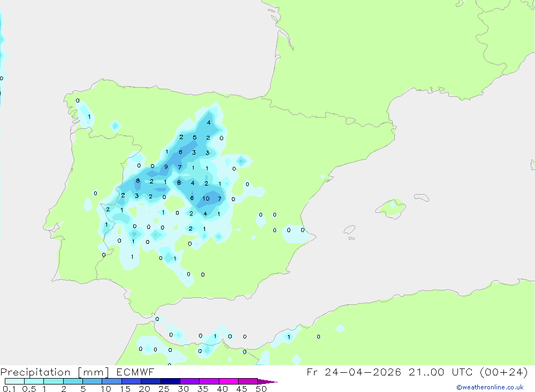Click the "Precipitation" title word
Viewport: 535px width, 392px height.
click(x=35, y=372)
